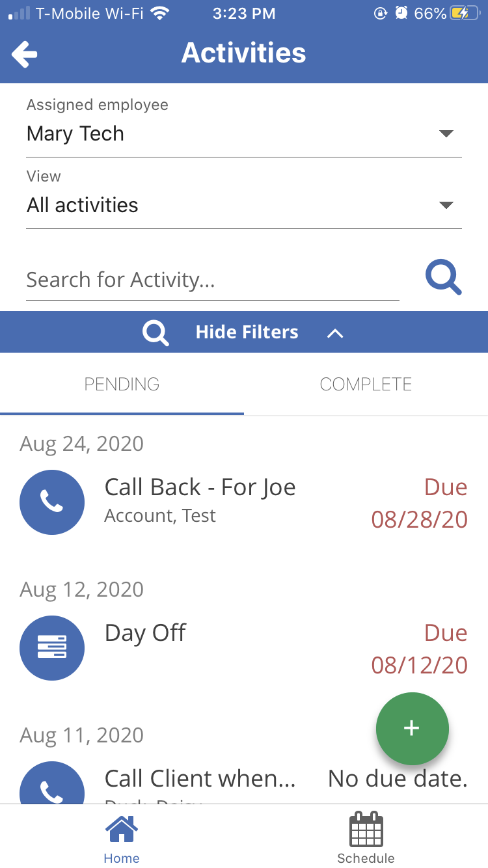Image resolution: width=488 pixels, height=868 pixels.
Task: Tap the 08/28/20 due date
Action: point(419,519)
